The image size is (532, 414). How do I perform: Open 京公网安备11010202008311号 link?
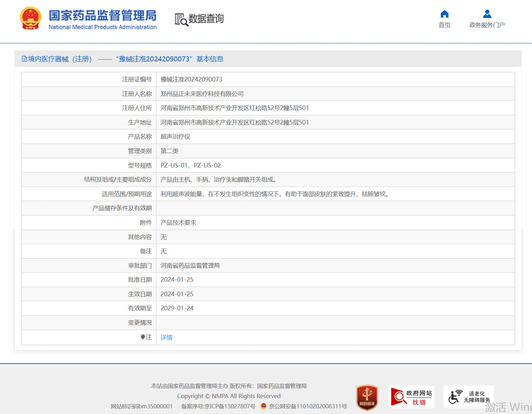(308, 406)
